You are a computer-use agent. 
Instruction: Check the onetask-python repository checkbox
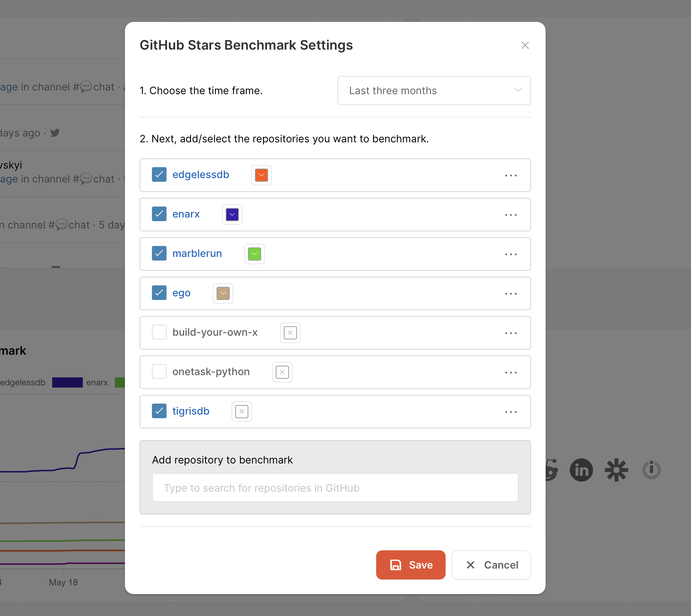coord(159,371)
